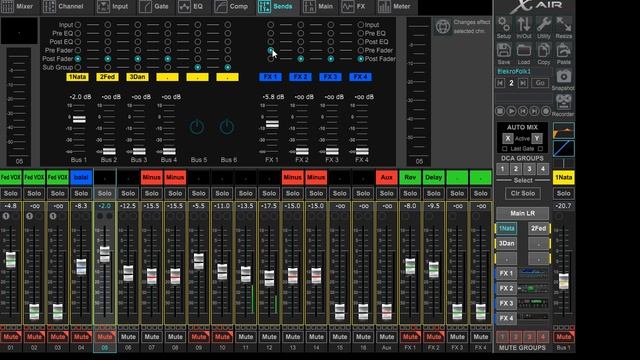Click the Go snapshot button
The width and height of the screenshot is (640, 360).
pos(540,83)
